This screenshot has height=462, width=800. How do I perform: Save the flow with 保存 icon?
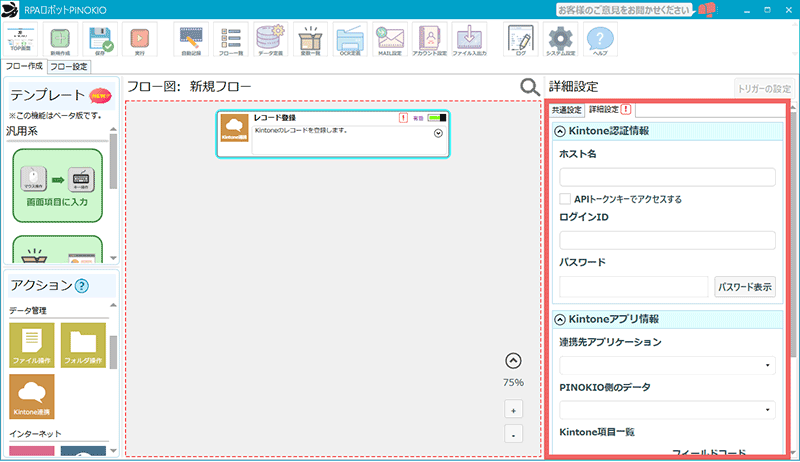[100, 39]
